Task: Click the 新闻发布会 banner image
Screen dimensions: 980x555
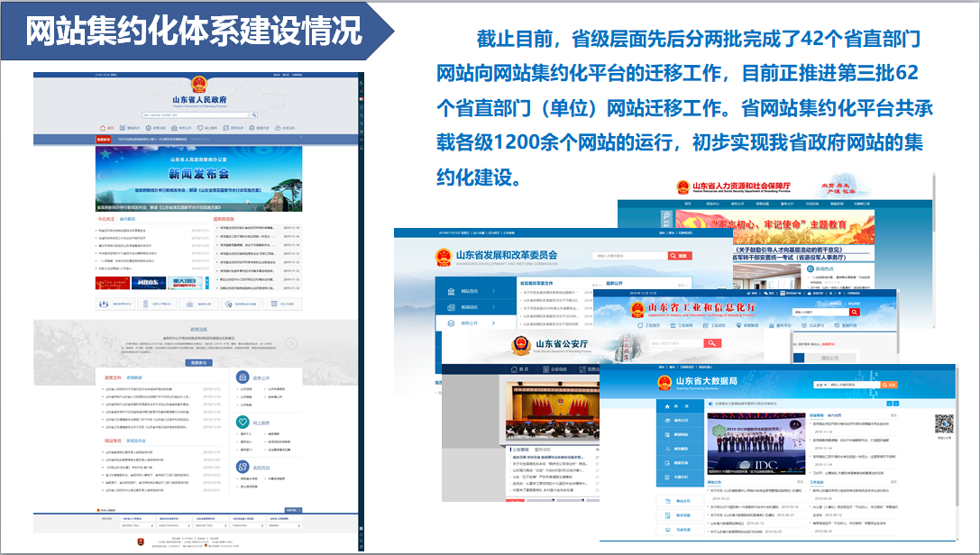Action: click(x=198, y=178)
